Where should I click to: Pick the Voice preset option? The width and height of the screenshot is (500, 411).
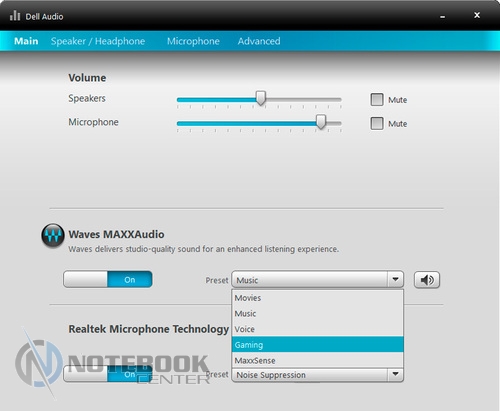point(318,329)
